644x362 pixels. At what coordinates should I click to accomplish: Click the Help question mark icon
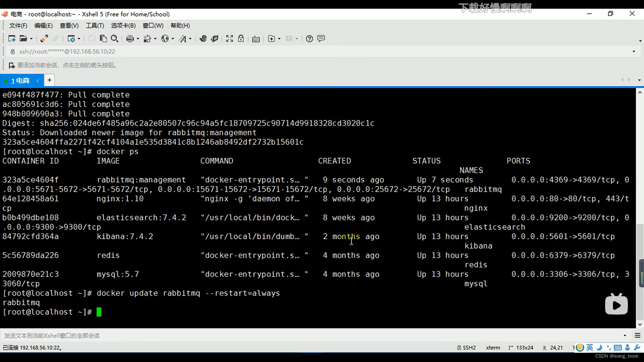pyautogui.click(x=310, y=39)
